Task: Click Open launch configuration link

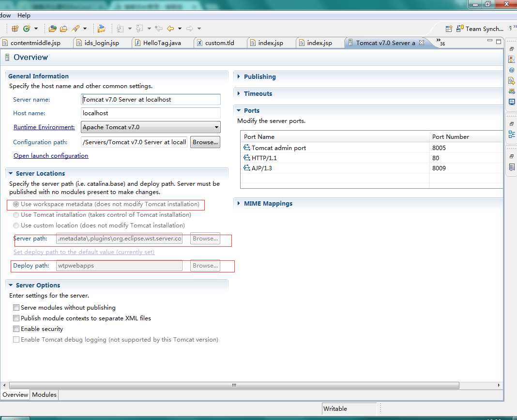Action: (x=51, y=156)
